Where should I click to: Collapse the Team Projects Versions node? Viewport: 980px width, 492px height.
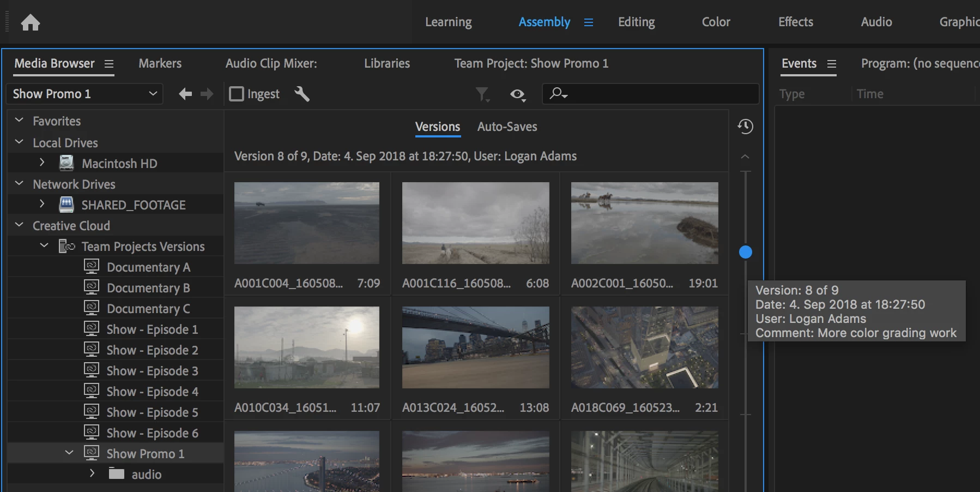point(44,245)
